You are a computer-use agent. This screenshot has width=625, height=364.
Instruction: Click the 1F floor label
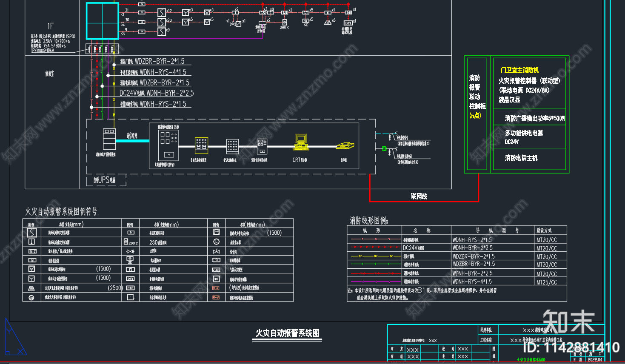tap(50, 26)
